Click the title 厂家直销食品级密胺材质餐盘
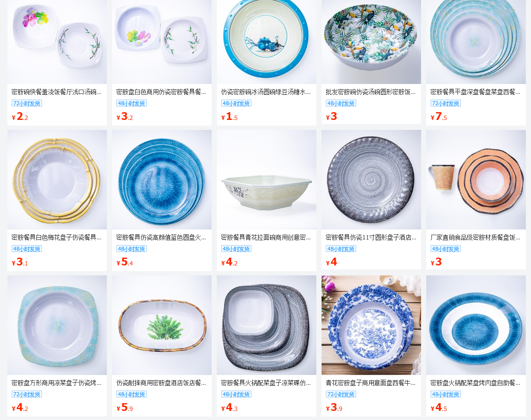 [x=475, y=237]
